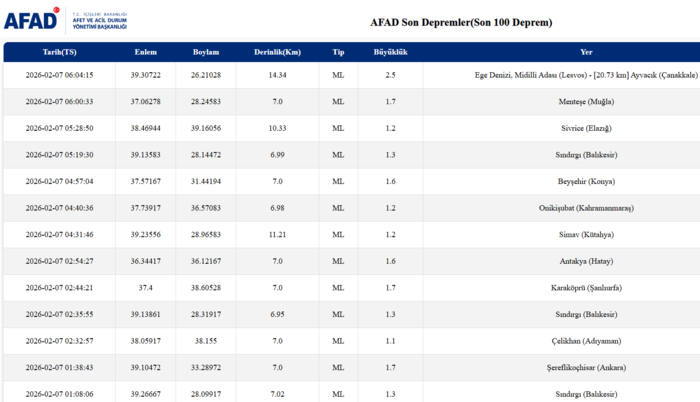Image resolution: width=700 pixels, height=402 pixels.
Task: Click ML type in the Sivrice row
Action: (338, 128)
